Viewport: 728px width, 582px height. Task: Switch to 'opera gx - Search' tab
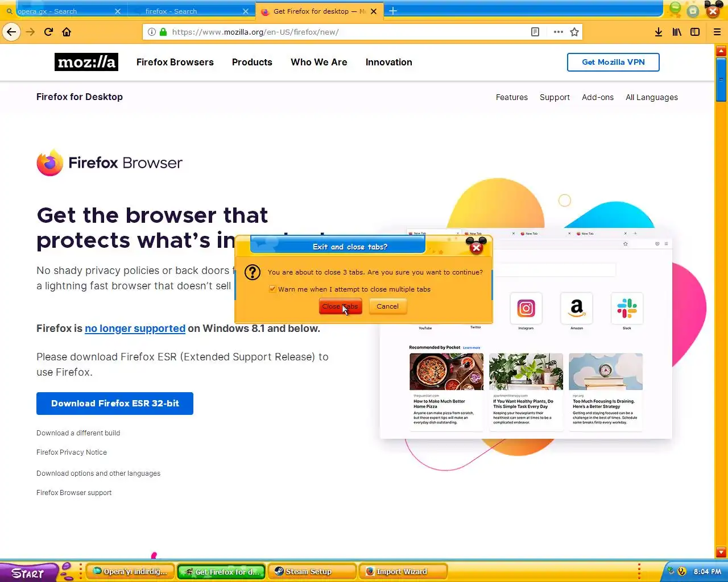click(63, 11)
